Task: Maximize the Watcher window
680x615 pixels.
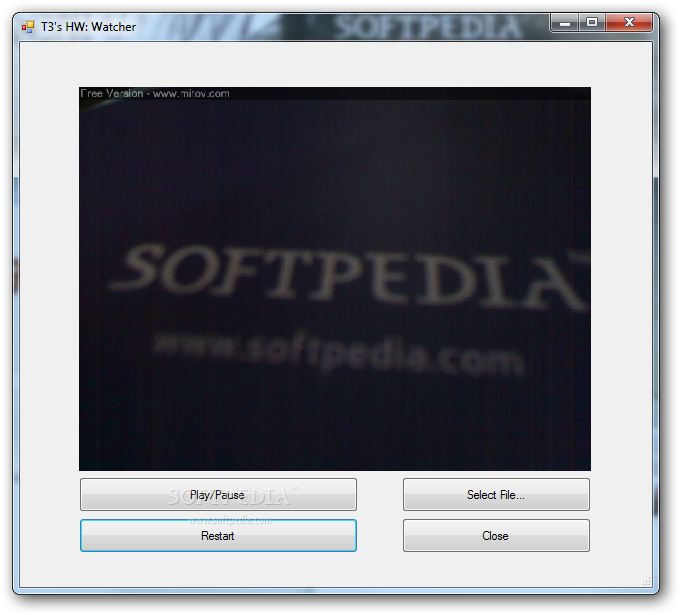Action: (x=592, y=23)
